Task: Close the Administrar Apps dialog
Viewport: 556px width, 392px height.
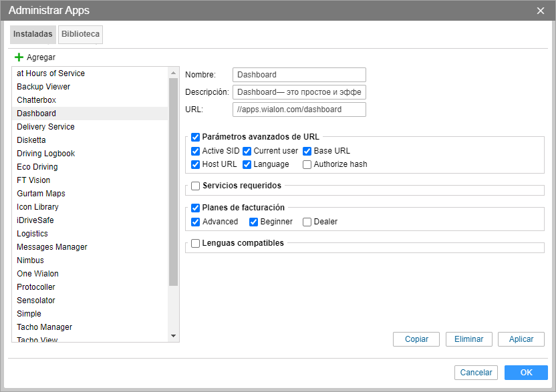Action: pos(540,11)
